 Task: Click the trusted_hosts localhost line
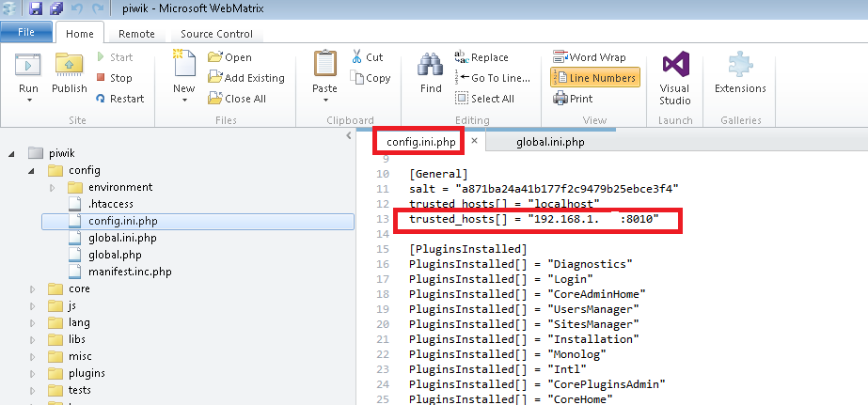(x=505, y=204)
